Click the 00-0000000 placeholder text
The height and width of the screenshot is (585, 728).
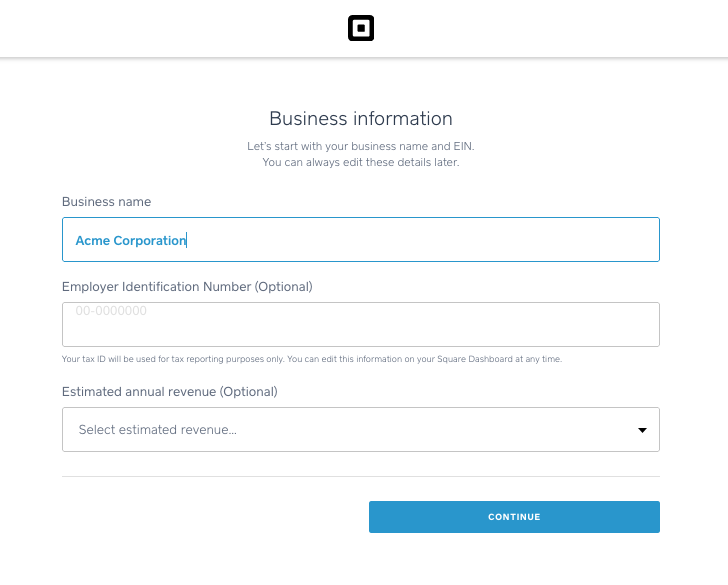(111, 311)
